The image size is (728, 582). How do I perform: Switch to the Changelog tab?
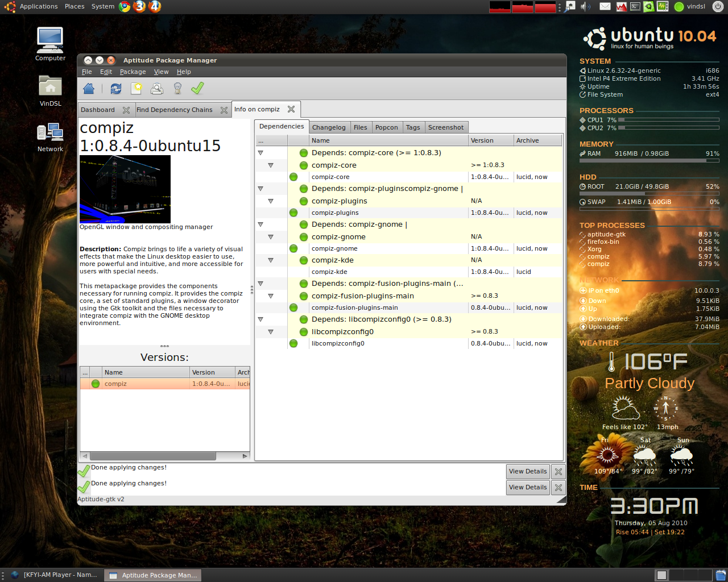tap(329, 127)
